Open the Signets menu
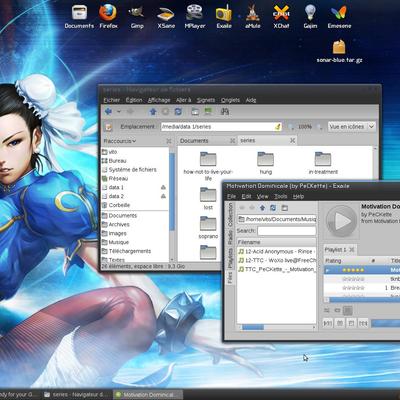This screenshot has width=400, height=400. 206,100
